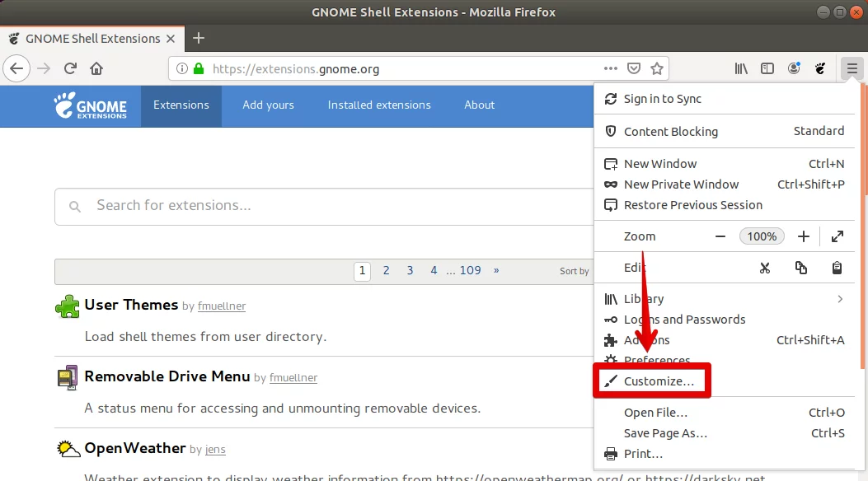Click the Removable Drive Menu extension icon
Viewport: 868px width, 481px height.
click(68, 377)
